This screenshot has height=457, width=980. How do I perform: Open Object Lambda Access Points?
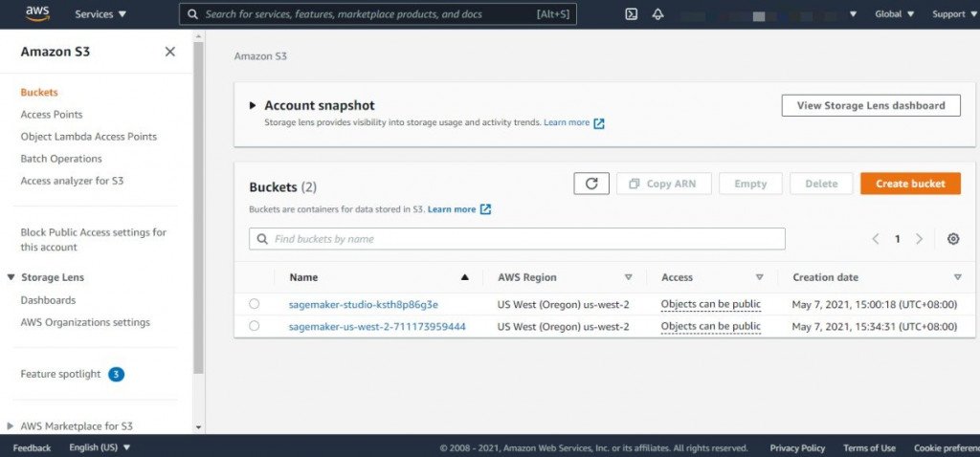[89, 137]
